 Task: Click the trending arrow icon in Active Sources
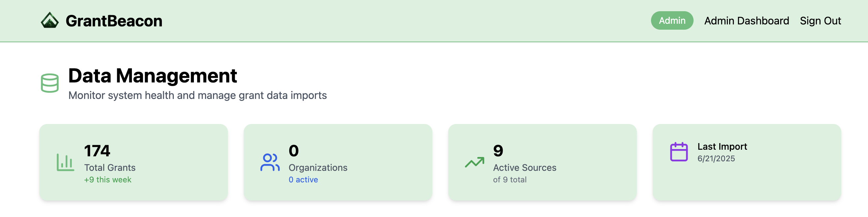coord(475,162)
